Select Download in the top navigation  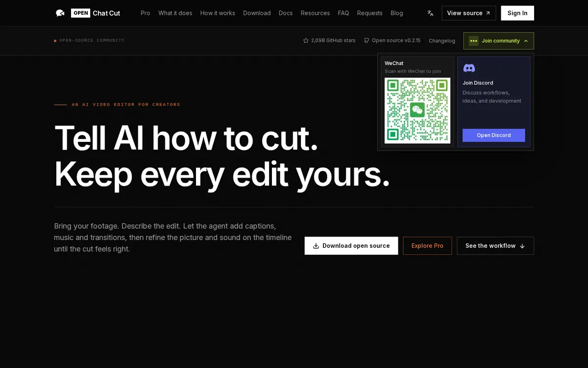tap(257, 13)
